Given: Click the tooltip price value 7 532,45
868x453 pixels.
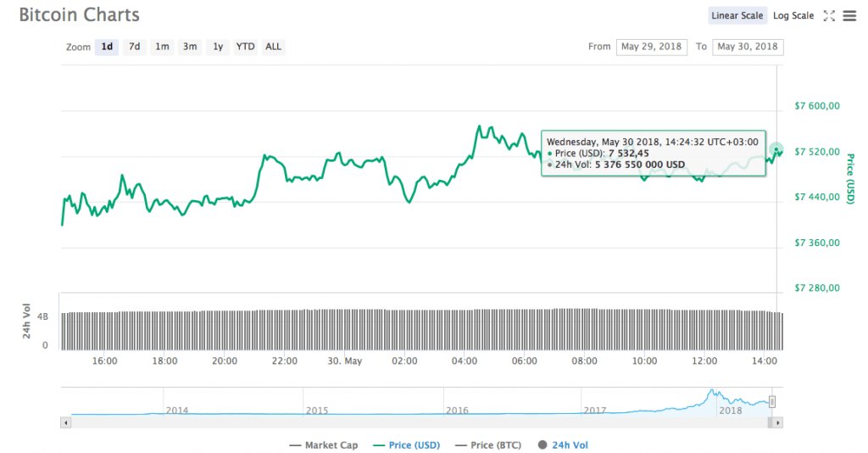Looking at the screenshot, I should (629, 154).
